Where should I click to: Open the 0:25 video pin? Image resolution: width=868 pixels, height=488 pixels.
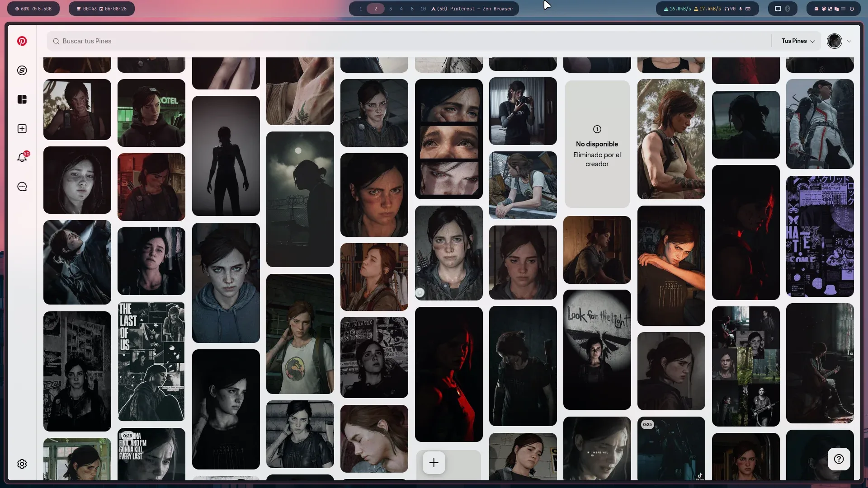[x=671, y=449]
